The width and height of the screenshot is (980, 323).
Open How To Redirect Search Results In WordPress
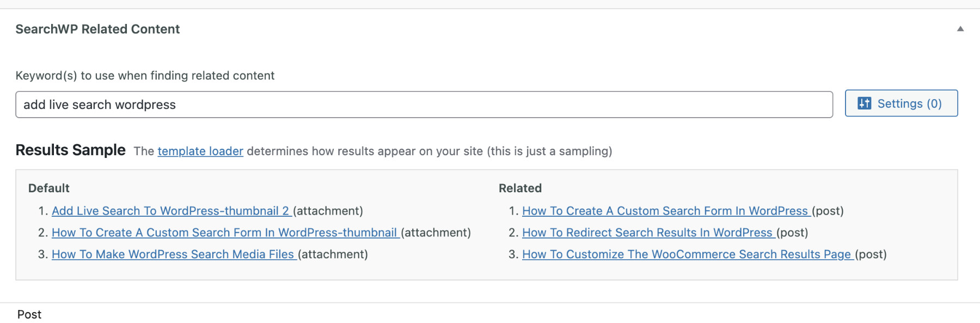[x=647, y=233]
